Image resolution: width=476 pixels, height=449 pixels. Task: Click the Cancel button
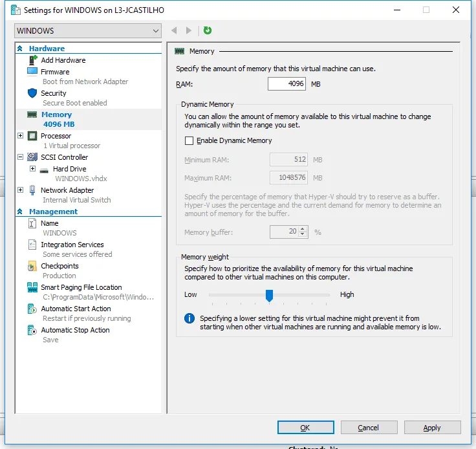(x=369, y=428)
